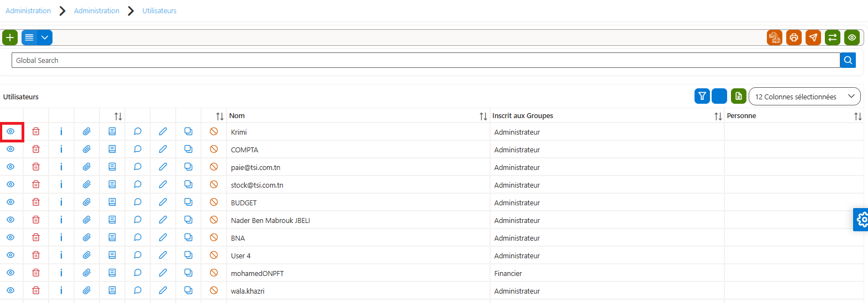868x303 pixels.
Task: Click the Administration breadcrumb first link
Action: [28, 10]
